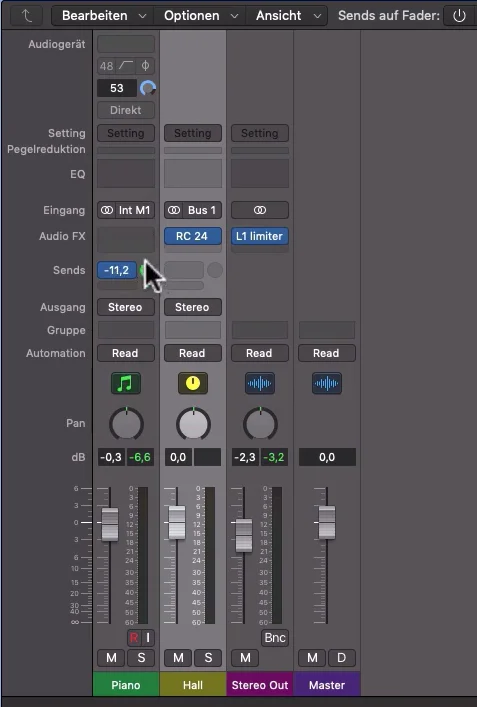Open the Ansicht menu

[288, 16]
